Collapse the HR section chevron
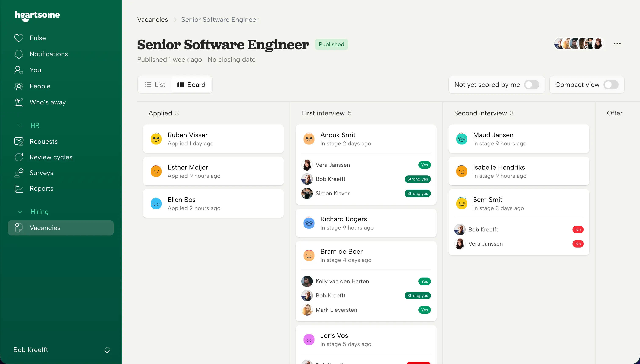 [20, 126]
